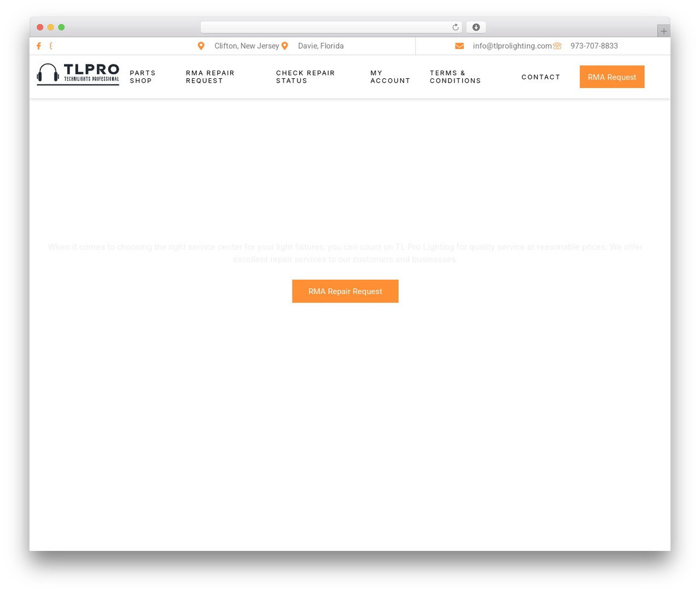The height and width of the screenshot is (593, 700).
Task: Navigate to the Contact page
Action: 541,77
